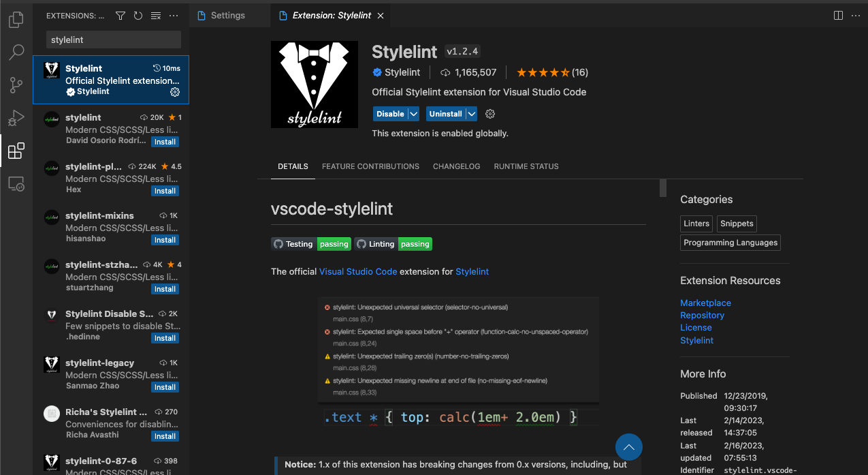Open extensions sidebar more actions menu
This screenshot has width=868, height=475.
tap(174, 15)
